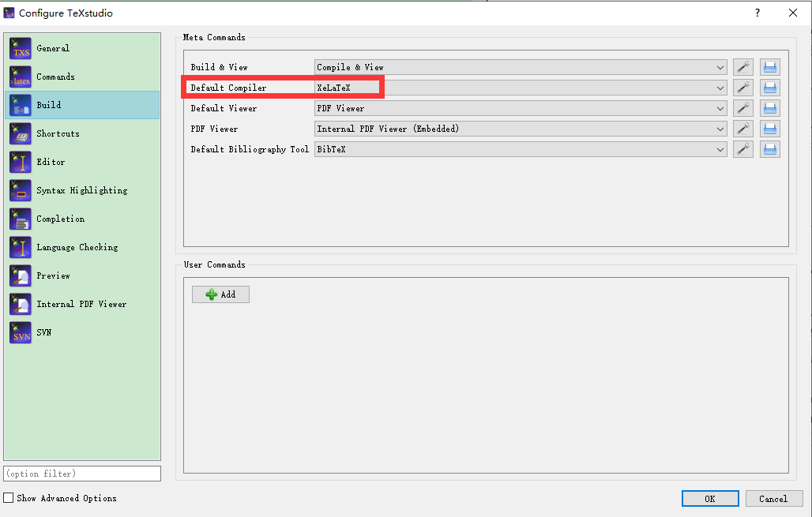Open the Build & View dropdown
Image resolution: width=812 pixels, height=517 pixels.
[521, 67]
